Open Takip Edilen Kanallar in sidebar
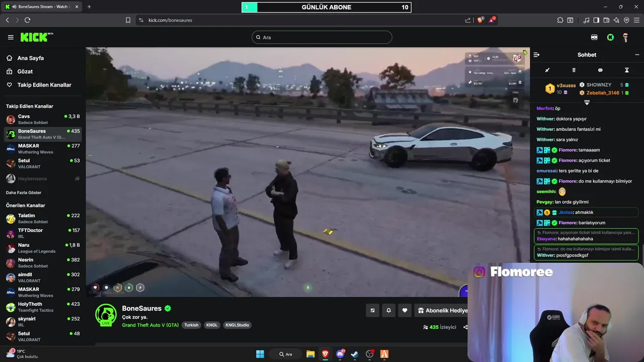This screenshot has height=362, width=644. click(44, 85)
